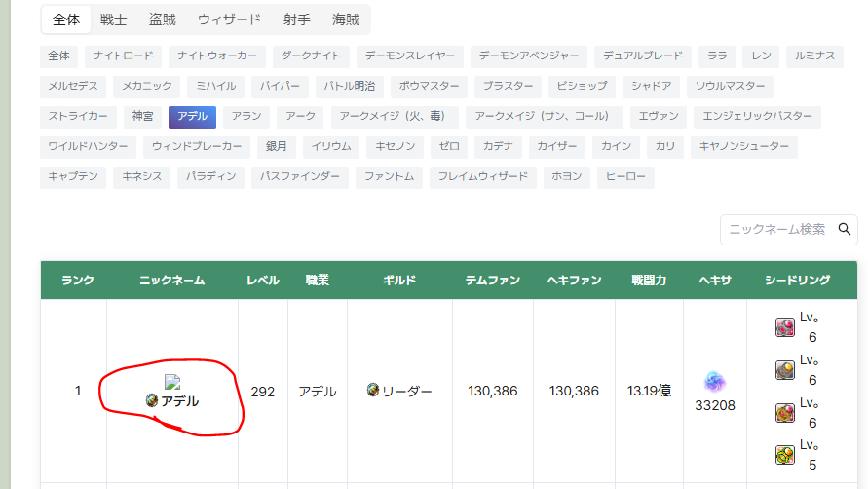The width and height of the screenshot is (868, 489).
Task: Select the シャドア filter
Action: coord(651,87)
